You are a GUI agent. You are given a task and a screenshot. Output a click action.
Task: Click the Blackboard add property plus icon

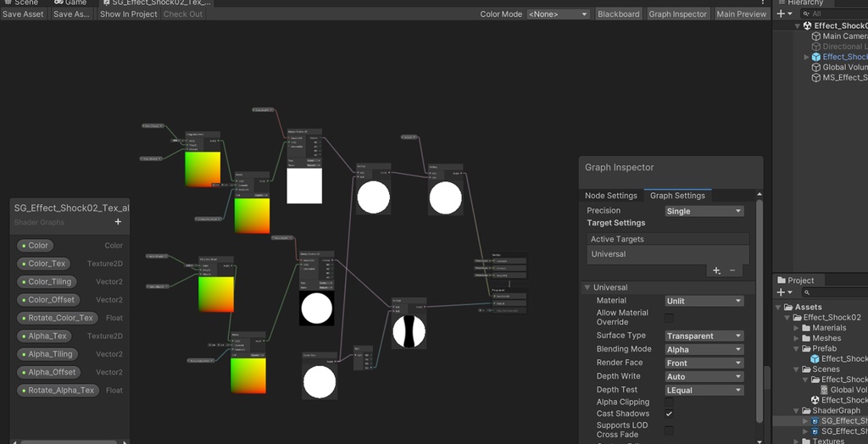click(x=118, y=222)
